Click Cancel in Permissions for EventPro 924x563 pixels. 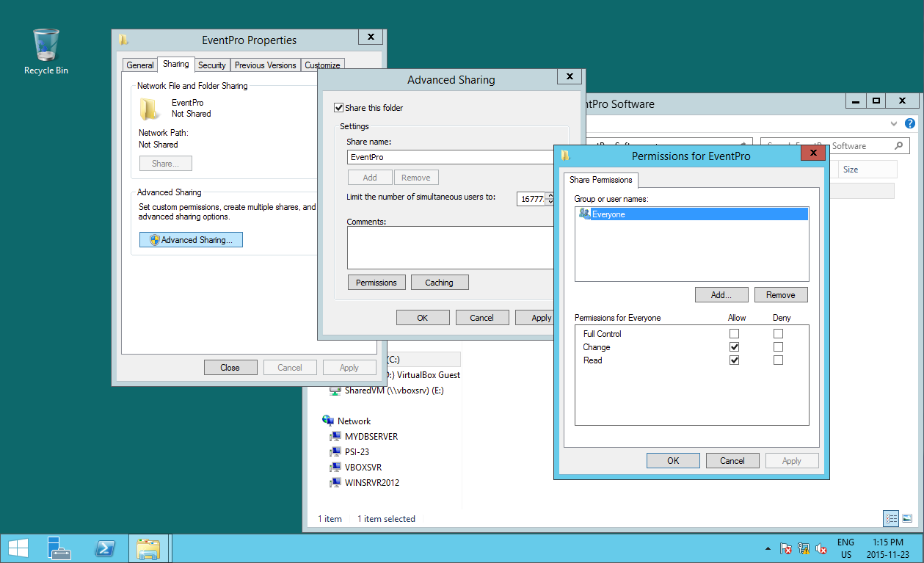click(x=732, y=461)
